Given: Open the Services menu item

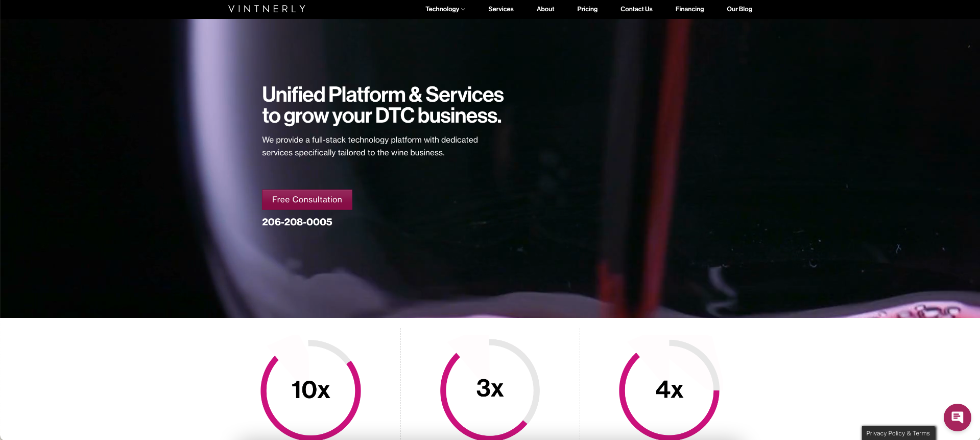Looking at the screenshot, I should (500, 9).
